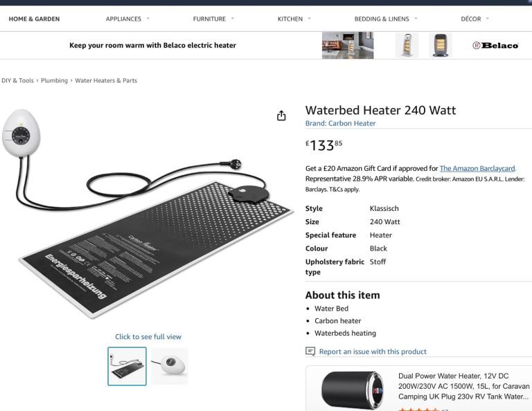Go to Plumbing breadcrumb link
532x411 pixels.
pos(54,81)
